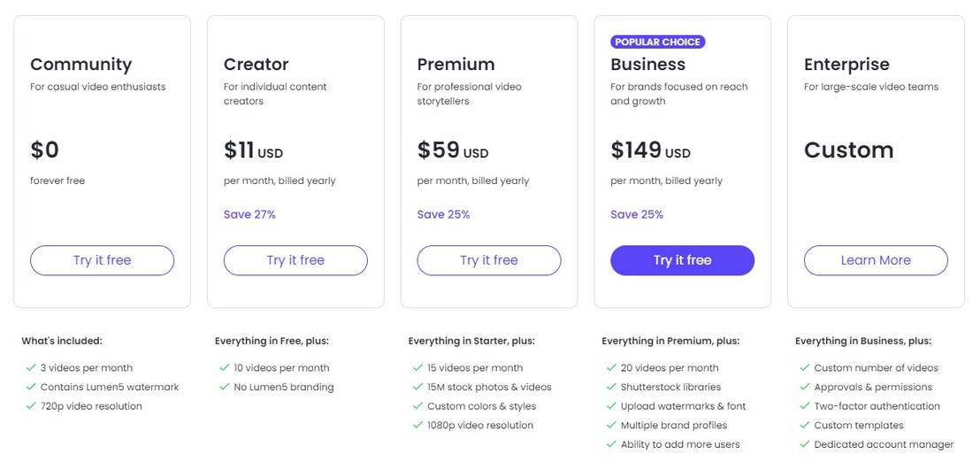
Task: Click the Save 25% text under Premium
Action: click(x=443, y=215)
